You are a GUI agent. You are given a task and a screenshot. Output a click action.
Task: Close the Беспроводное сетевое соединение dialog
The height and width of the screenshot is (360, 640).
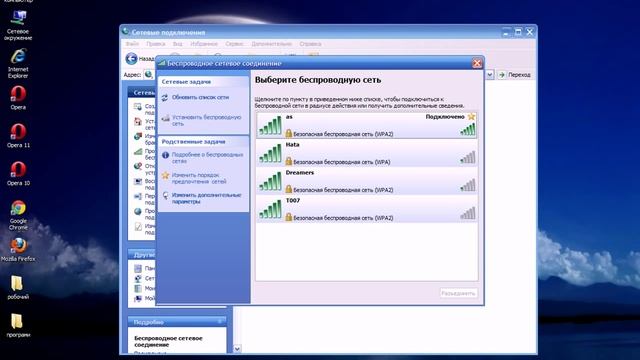coord(477,63)
